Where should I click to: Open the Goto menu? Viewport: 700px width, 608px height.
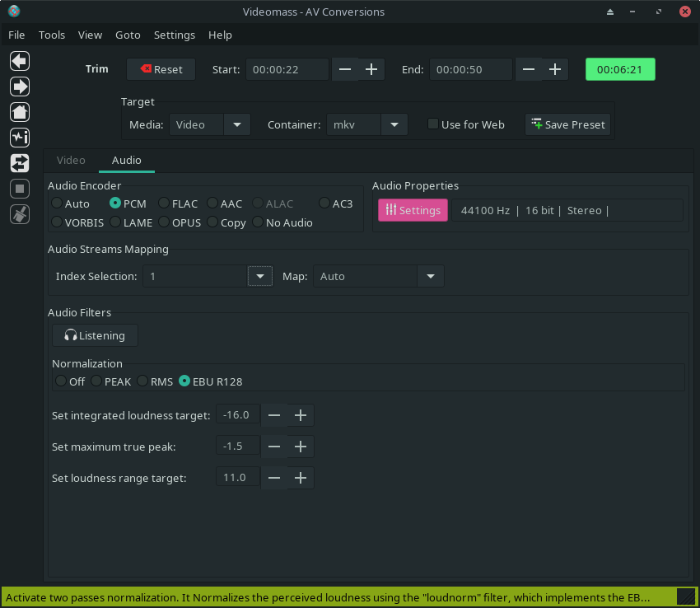pos(128,35)
